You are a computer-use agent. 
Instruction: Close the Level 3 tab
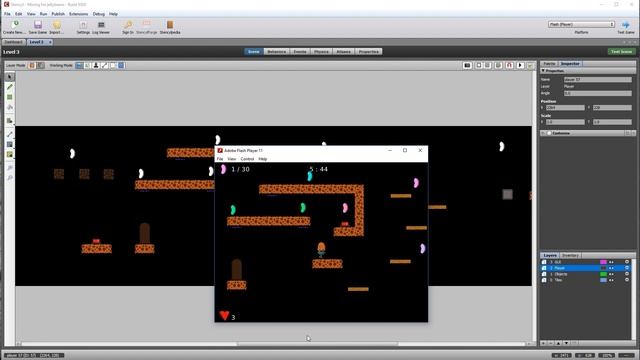(50, 42)
